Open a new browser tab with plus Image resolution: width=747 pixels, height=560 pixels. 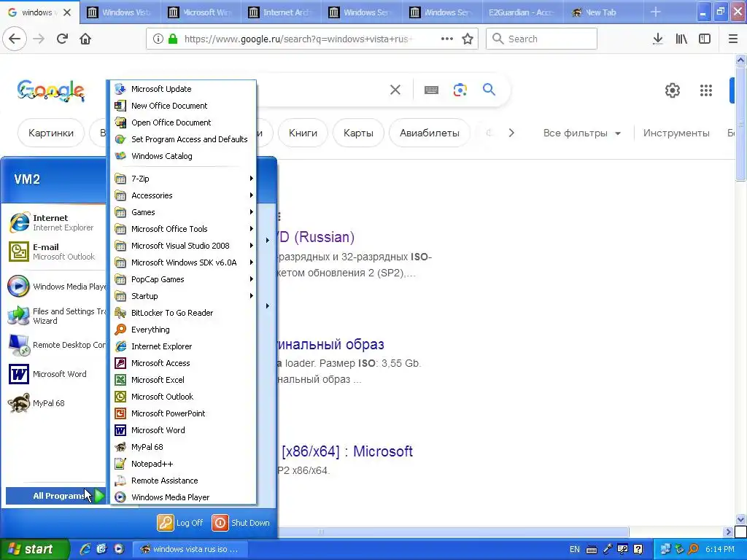tap(656, 12)
